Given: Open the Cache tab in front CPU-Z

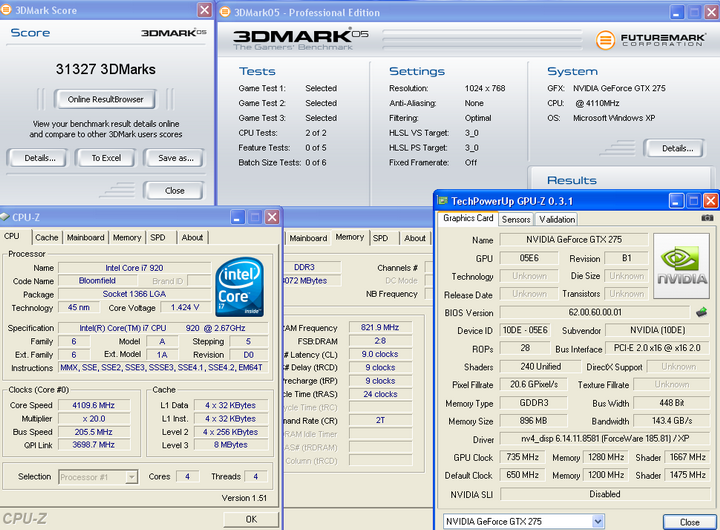Looking at the screenshot, I should [x=47, y=237].
